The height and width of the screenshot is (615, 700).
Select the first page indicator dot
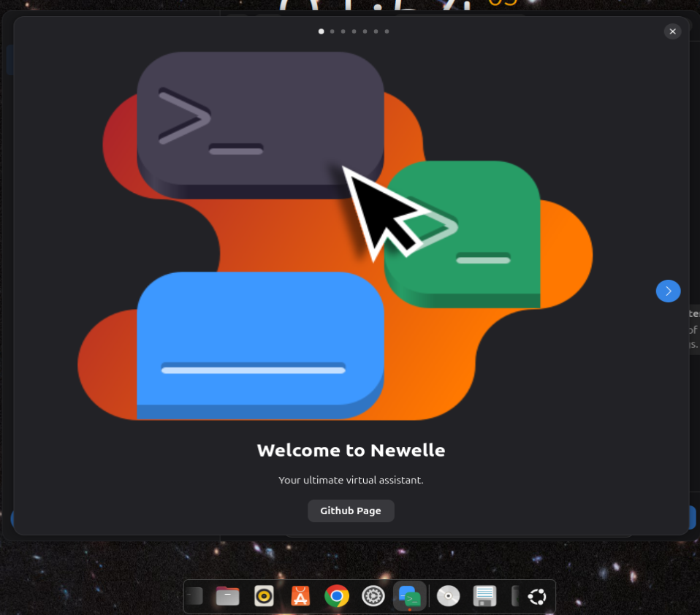tap(321, 31)
